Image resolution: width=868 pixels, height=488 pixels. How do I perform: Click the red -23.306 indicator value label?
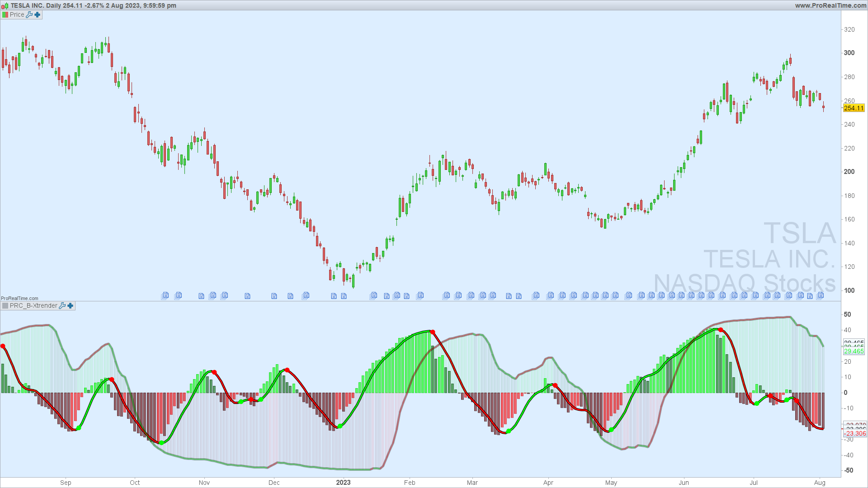(x=854, y=433)
